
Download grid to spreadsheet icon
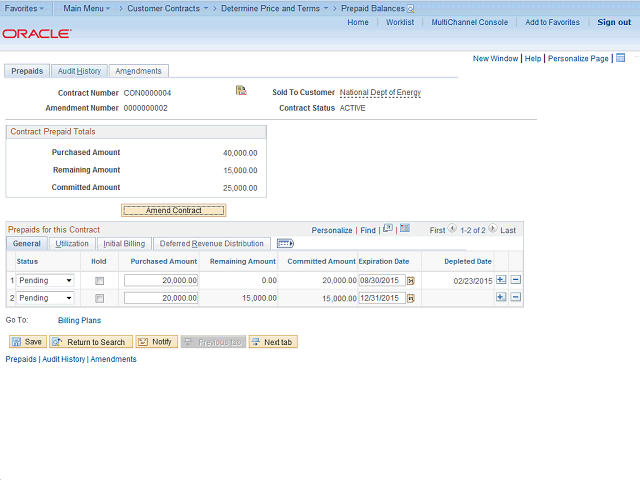pos(405,228)
